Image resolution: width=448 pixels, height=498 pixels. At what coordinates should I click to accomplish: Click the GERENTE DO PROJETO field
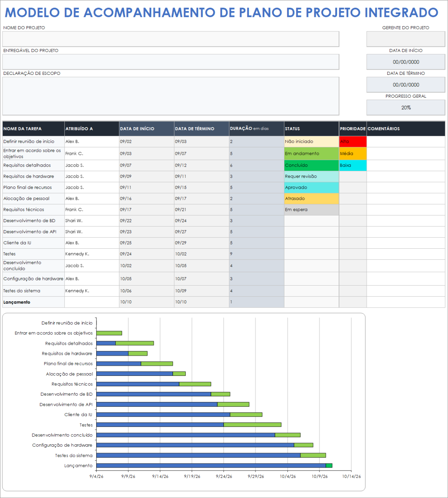click(406, 39)
